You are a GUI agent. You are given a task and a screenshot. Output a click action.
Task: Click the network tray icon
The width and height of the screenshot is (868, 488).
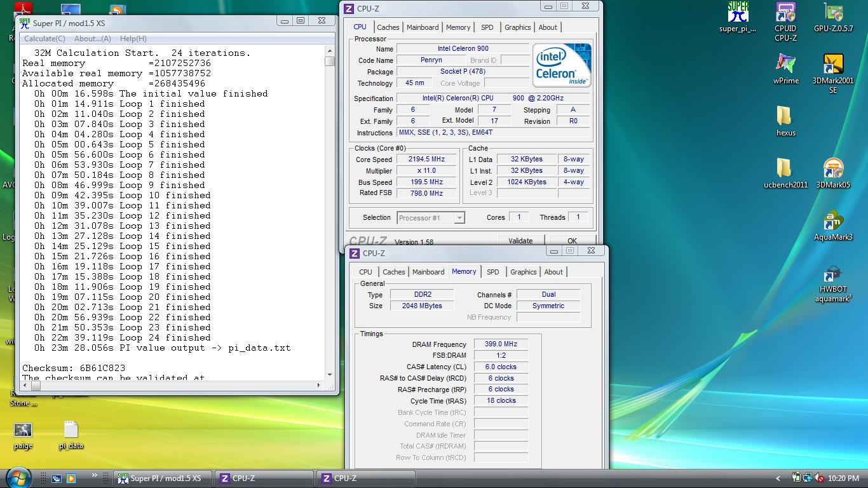tap(808, 478)
